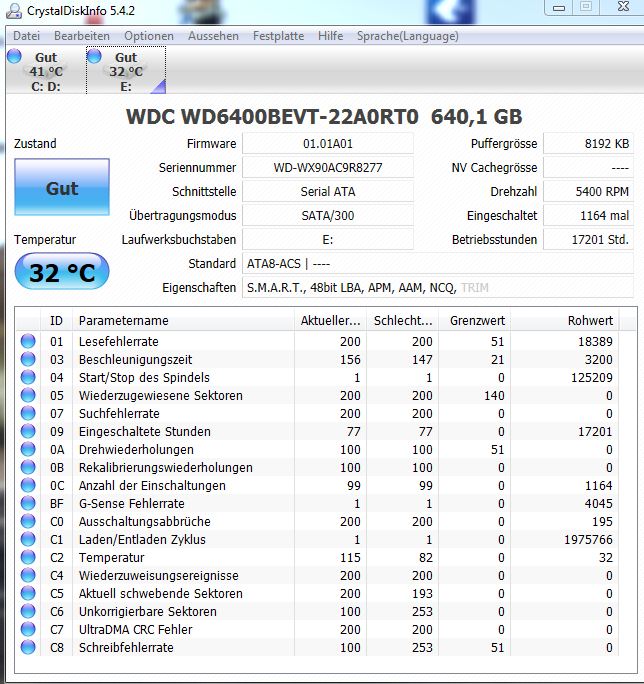Viewport: 644px width, 684px height.
Task: Select the C: D: disk tab at 41 °C
Action: [x=46, y=71]
